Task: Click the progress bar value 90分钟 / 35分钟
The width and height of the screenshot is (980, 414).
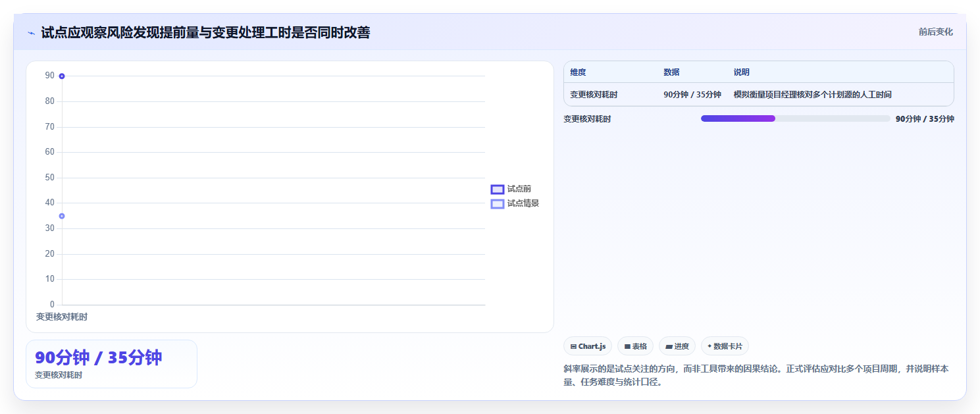Action: tap(925, 119)
